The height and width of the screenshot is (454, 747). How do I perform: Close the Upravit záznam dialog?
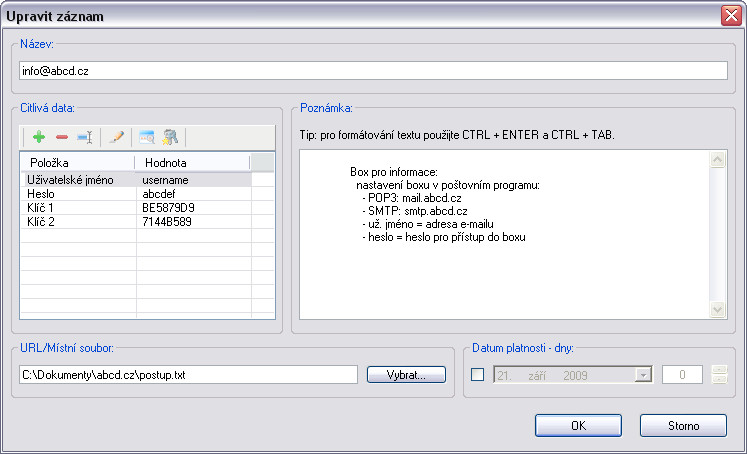[731, 16]
